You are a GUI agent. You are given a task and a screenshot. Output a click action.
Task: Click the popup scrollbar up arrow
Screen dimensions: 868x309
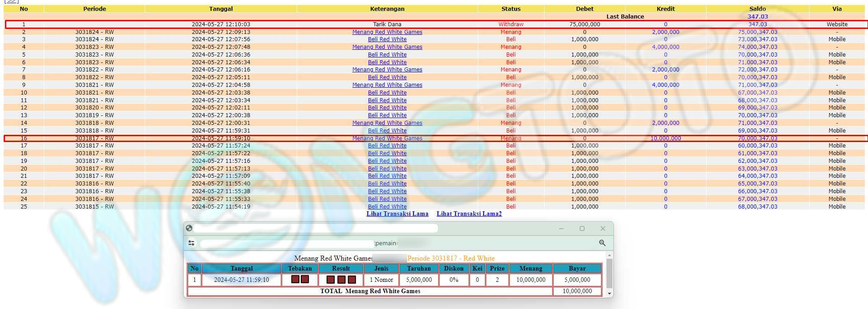pos(609,256)
